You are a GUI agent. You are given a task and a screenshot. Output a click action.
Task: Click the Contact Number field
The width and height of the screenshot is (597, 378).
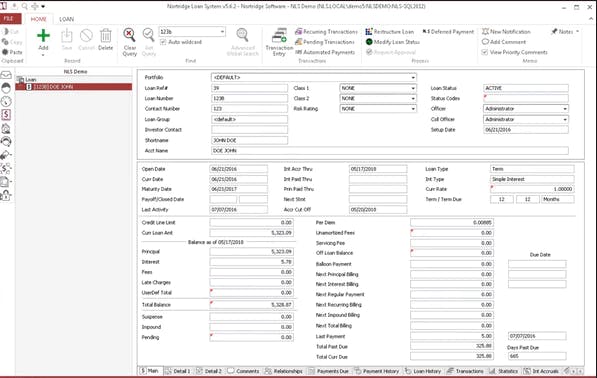249,109
